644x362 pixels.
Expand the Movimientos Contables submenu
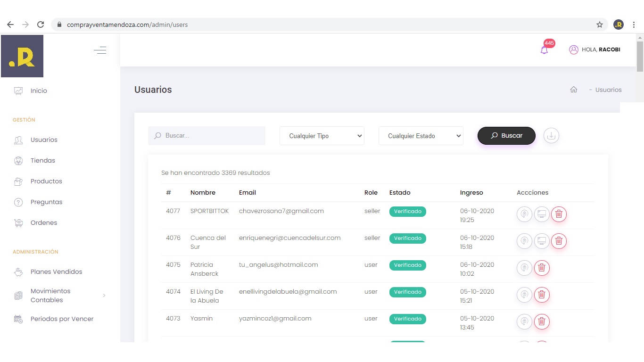point(104,295)
